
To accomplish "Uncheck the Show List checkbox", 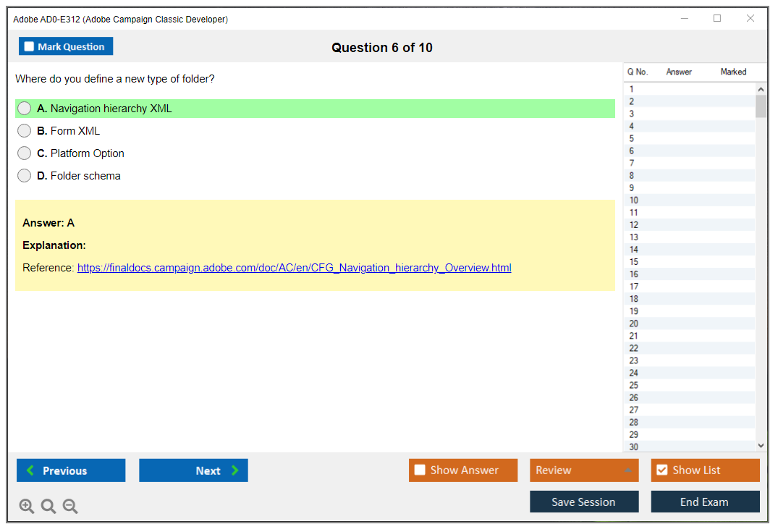I will coord(661,470).
